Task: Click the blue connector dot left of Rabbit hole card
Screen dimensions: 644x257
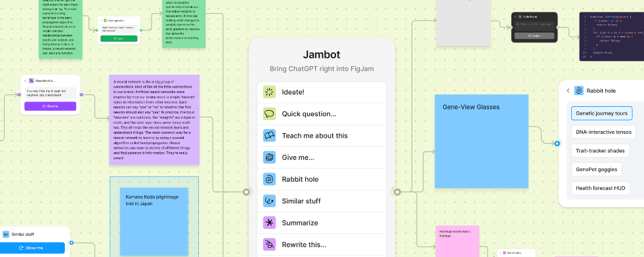Action: (x=557, y=144)
